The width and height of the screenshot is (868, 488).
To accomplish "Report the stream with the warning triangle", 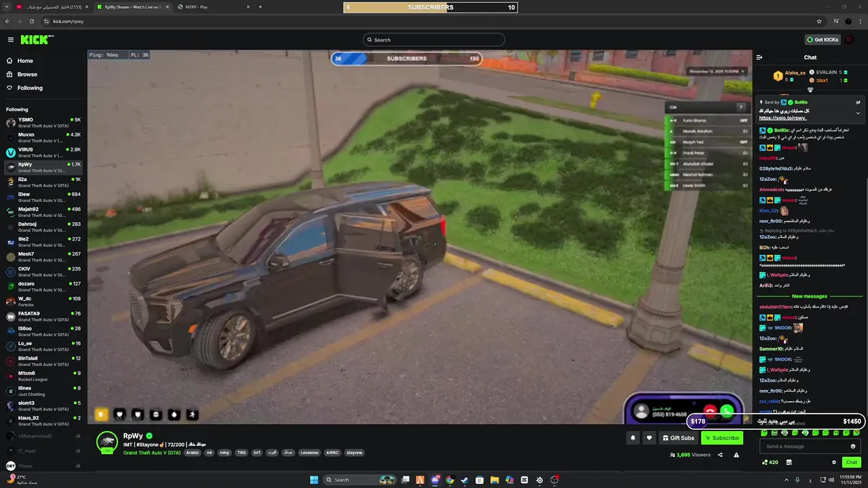I will click(x=736, y=455).
